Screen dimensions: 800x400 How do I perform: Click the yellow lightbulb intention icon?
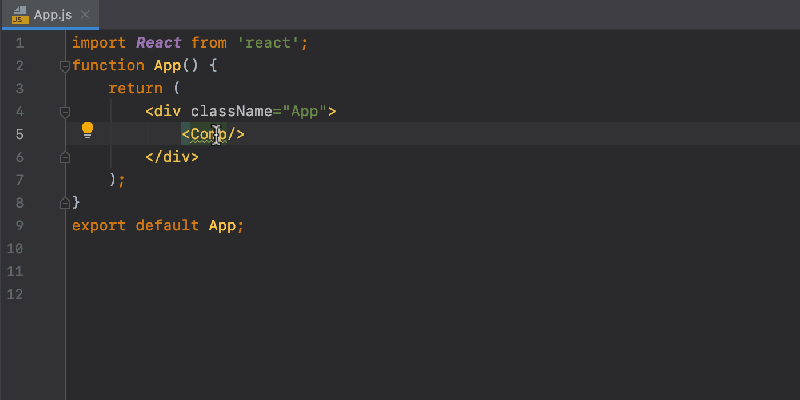tap(88, 130)
